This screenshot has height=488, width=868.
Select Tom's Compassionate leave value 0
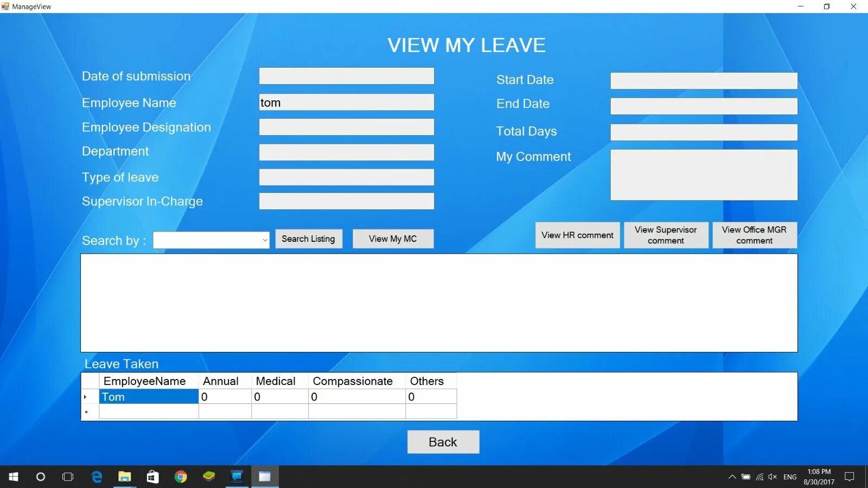[357, 397]
